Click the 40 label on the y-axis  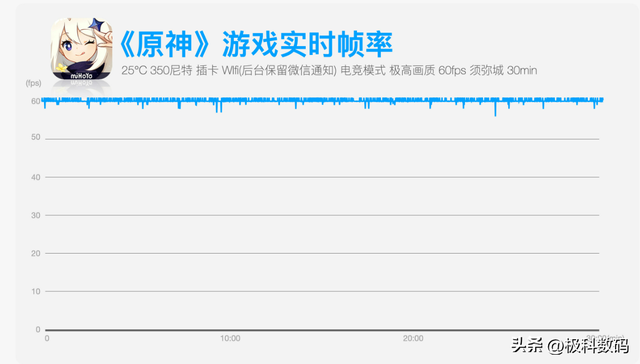36,177
